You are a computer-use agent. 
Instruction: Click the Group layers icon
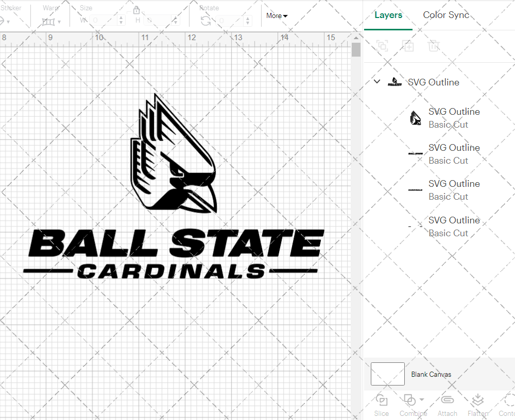[x=382, y=46]
